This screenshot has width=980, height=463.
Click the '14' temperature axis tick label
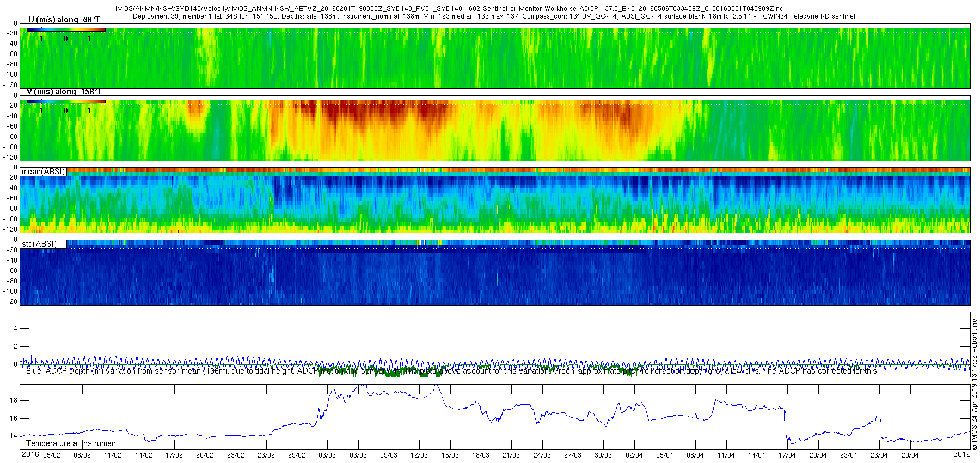(x=14, y=436)
